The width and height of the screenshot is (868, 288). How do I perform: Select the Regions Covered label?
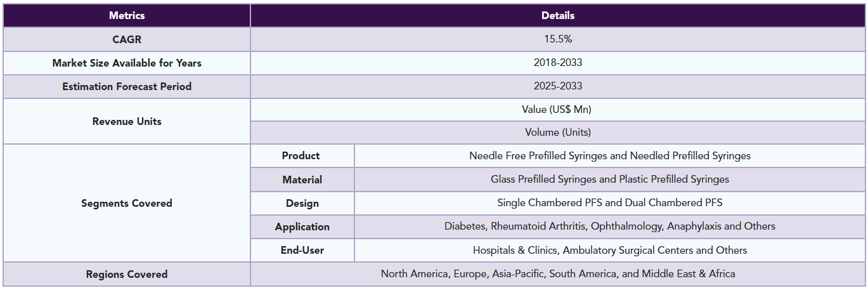(127, 274)
